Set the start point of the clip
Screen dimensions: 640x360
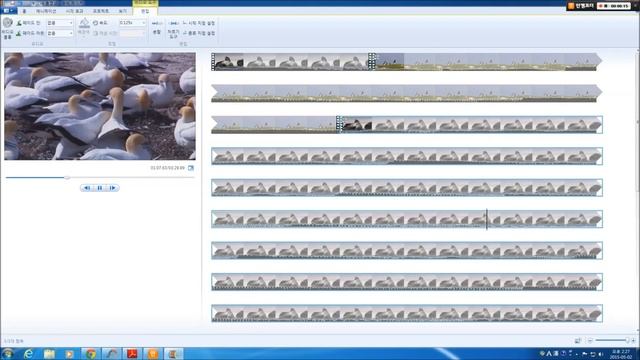(199, 23)
